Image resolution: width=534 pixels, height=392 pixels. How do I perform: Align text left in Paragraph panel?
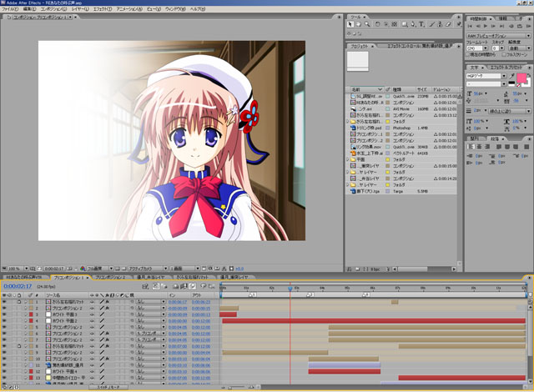coord(471,147)
